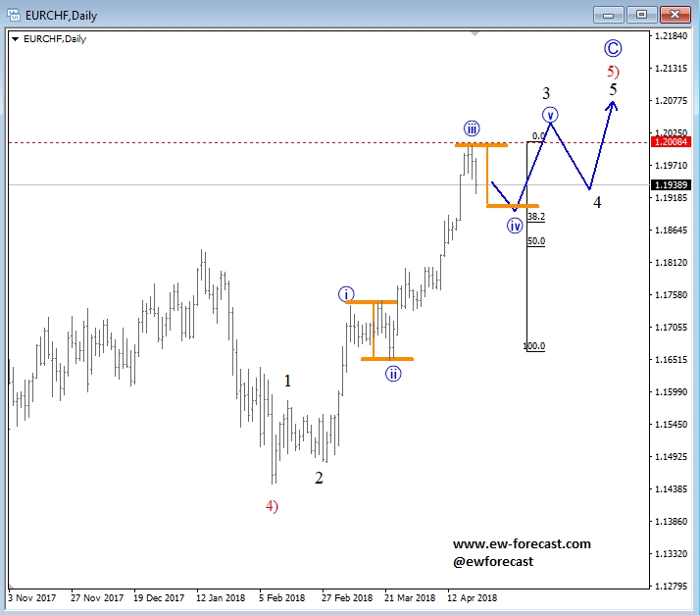Click the 1.19710 price axis value

click(x=671, y=166)
